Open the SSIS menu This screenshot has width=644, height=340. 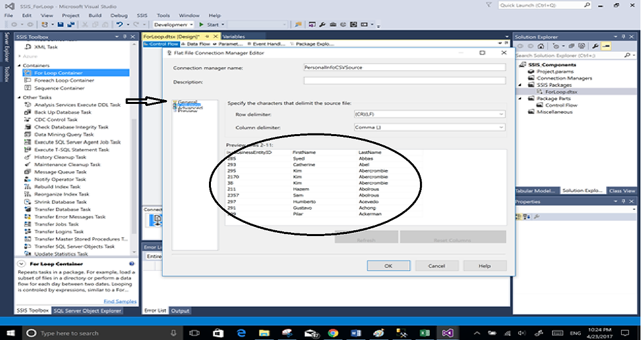[142, 15]
